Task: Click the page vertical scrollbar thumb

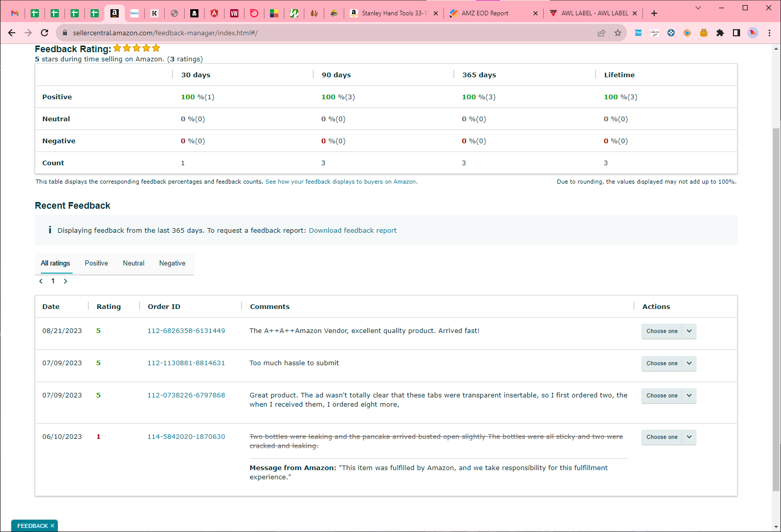Action: pyautogui.click(x=776, y=308)
